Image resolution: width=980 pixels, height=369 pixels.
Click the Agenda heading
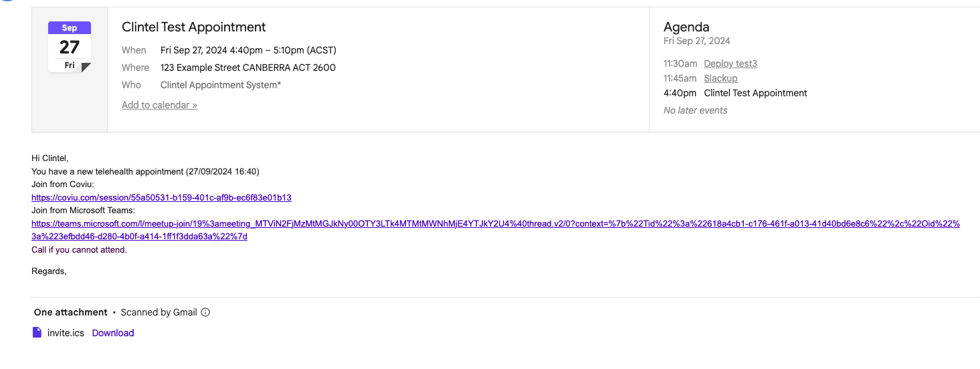(x=686, y=27)
